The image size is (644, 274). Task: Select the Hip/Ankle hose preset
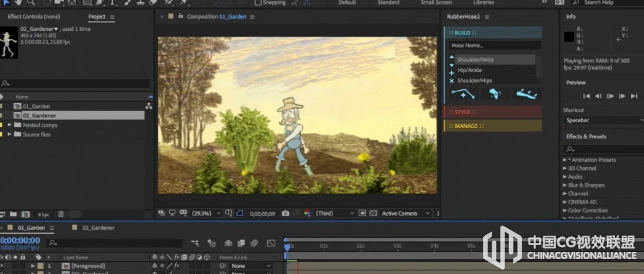pos(496,71)
